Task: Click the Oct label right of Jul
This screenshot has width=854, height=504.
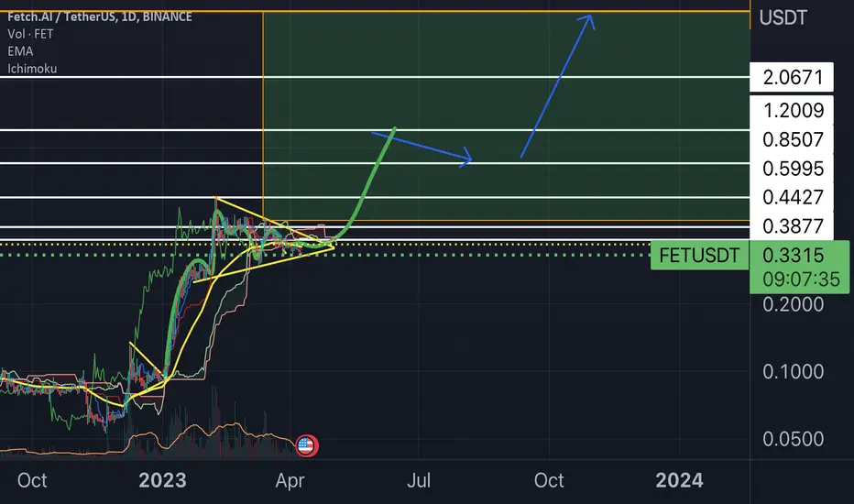Action: pos(549,480)
